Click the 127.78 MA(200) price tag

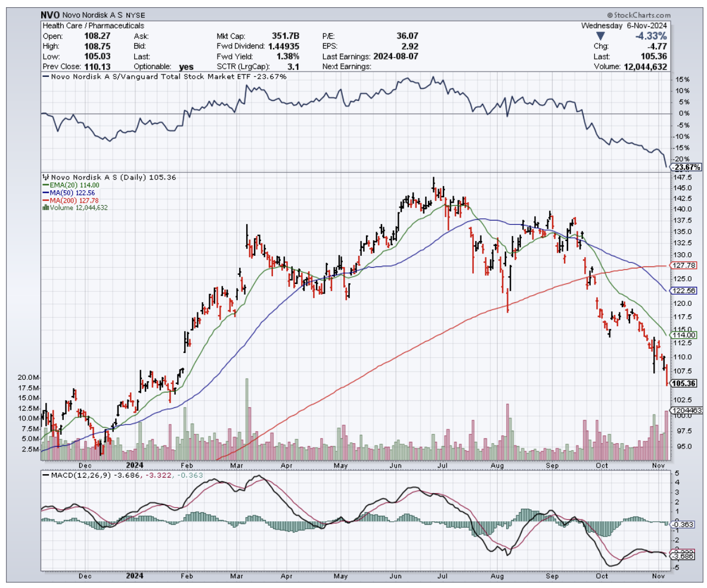(x=683, y=265)
